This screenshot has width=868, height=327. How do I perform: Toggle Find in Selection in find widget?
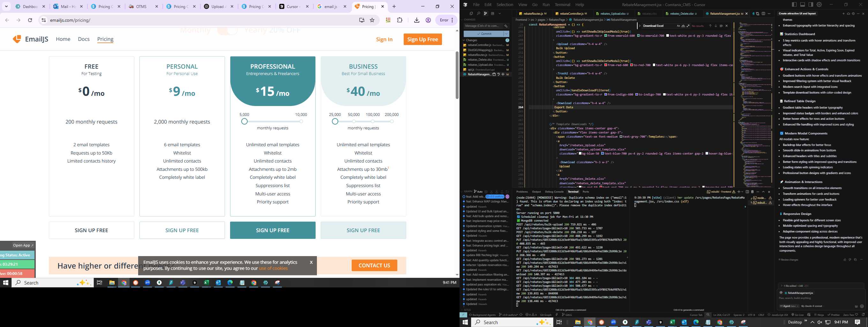click(722, 26)
